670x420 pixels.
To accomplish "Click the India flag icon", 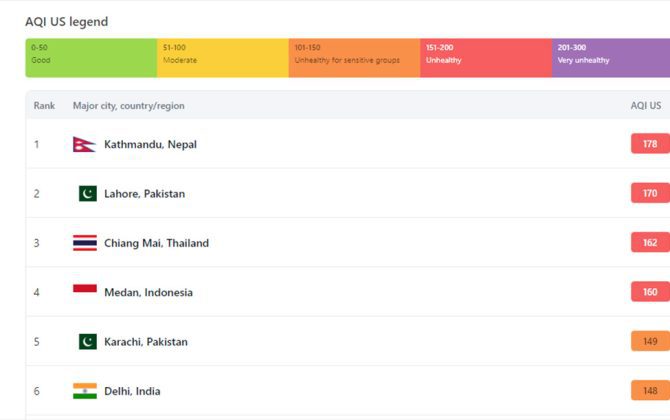I will 85,391.
